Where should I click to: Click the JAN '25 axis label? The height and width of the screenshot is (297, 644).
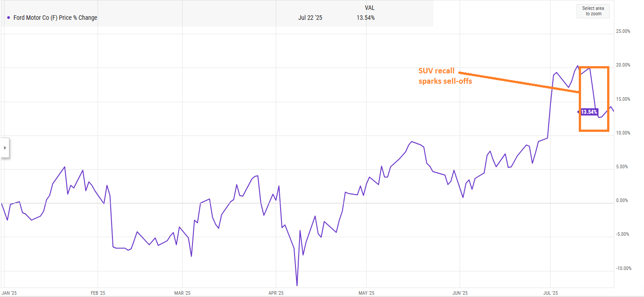pos(9,293)
